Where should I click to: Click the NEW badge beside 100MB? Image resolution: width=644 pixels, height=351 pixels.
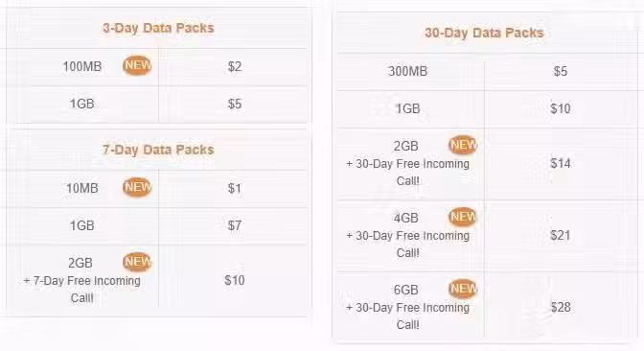click(137, 65)
